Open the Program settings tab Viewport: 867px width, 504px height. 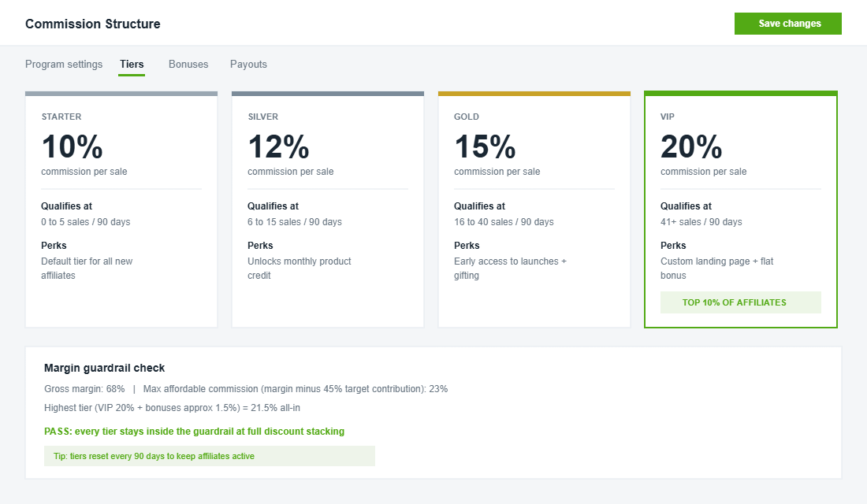tap(64, 64)
